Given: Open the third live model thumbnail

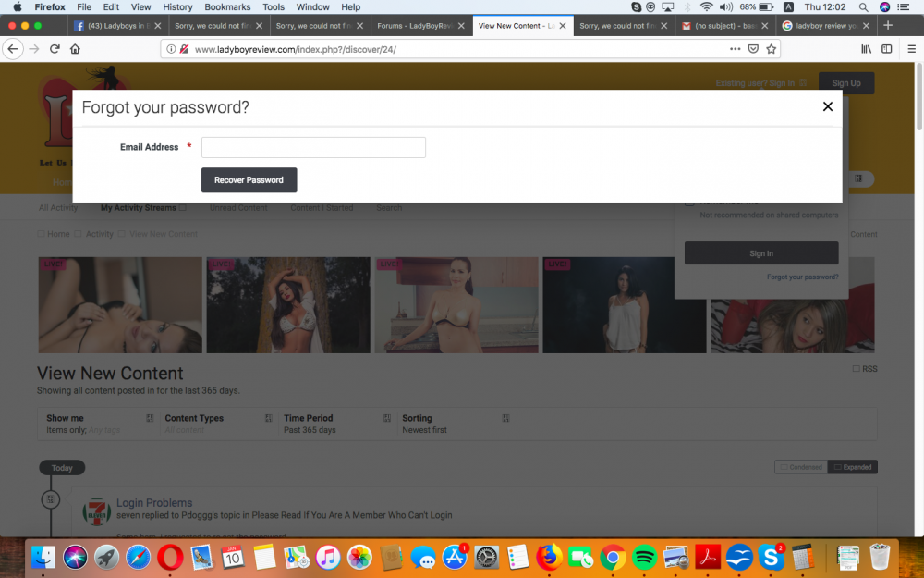Looking at the screenshot, I should point(456,305).
